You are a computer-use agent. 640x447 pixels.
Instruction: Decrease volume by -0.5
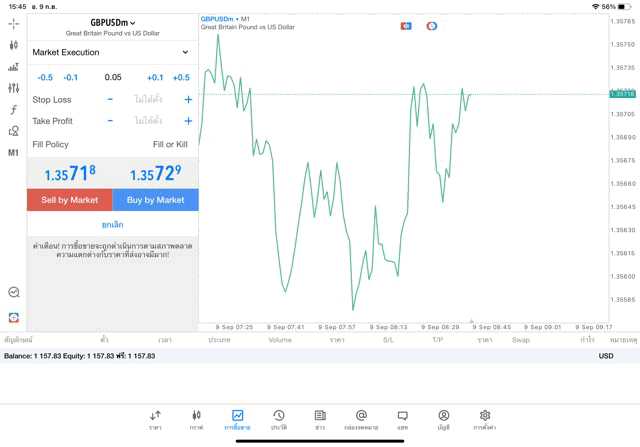pyautogui.click(x=45, y=77)
